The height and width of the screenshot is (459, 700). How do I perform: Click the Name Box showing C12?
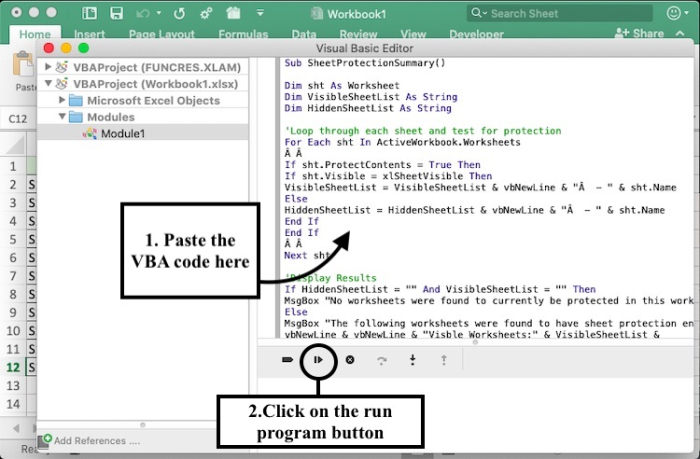pos(18,119)
